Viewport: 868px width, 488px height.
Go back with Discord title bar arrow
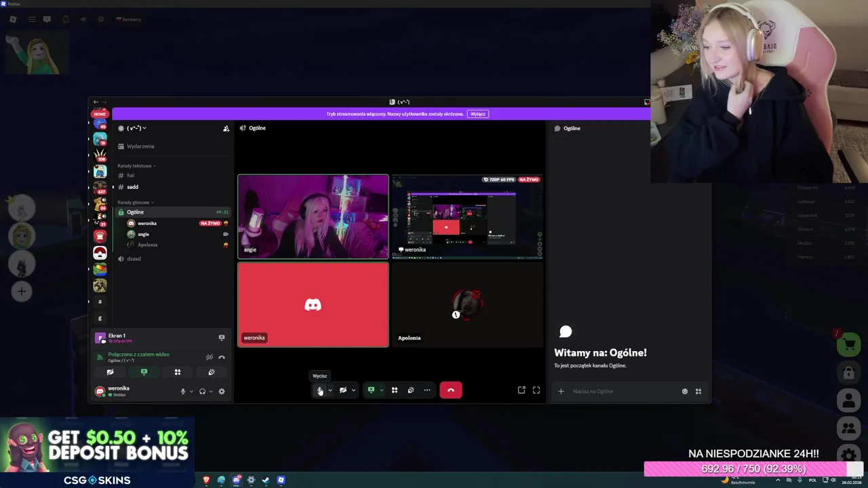96,102
